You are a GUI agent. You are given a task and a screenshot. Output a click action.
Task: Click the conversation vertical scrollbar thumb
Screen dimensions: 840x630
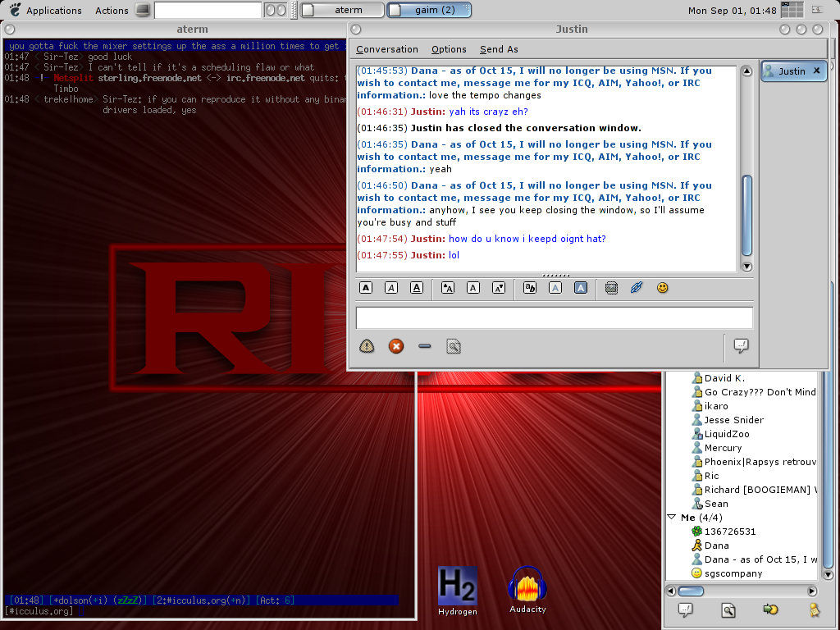(x=746, y=216)
